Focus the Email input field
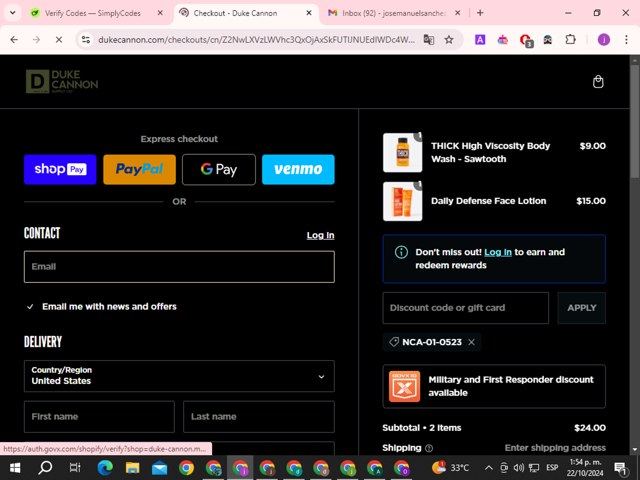640x480 pixels. pyautogui.click(x=179, y=267)
